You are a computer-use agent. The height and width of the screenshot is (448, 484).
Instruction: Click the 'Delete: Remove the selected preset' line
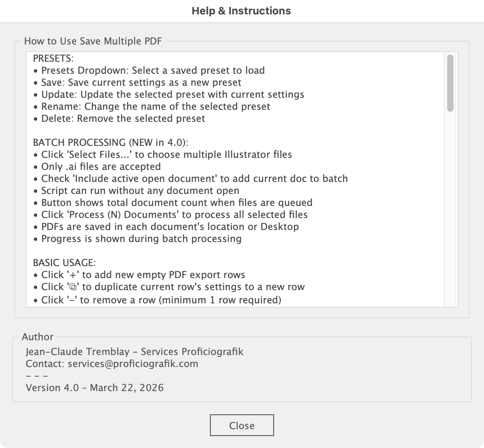click(123, 119)
